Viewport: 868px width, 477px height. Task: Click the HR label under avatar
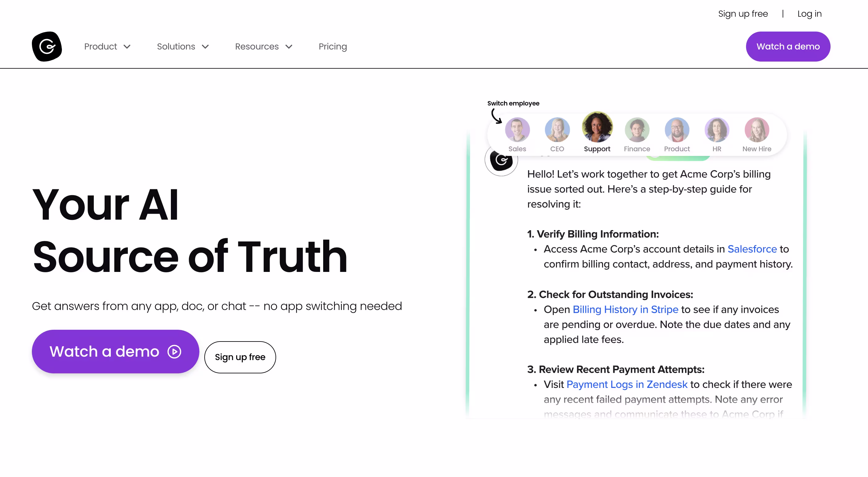[x=717, y=149]
